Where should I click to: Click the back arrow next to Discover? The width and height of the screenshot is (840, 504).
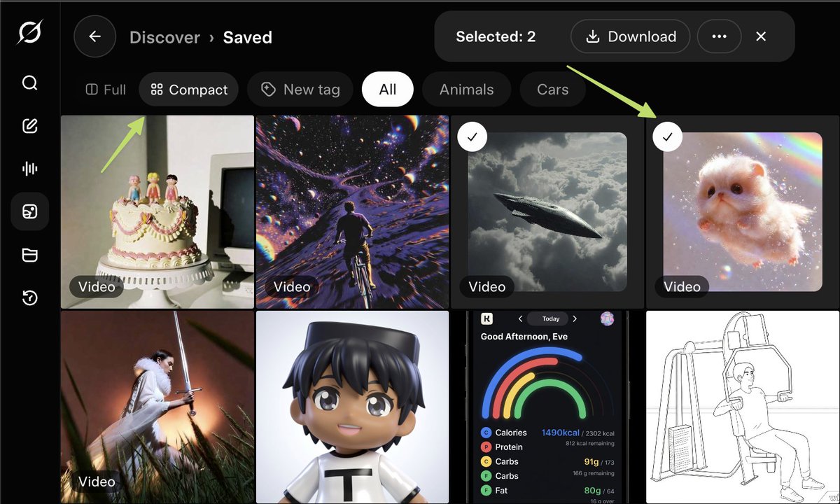click(x=95, y=36)
